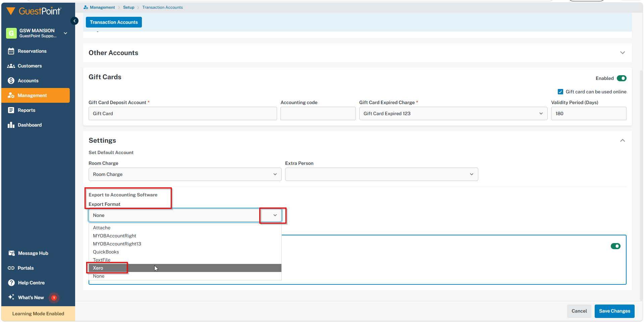This screenshot has height=322, width=644.
Task: Click the Accounts dollar icon
Action: point(11,81)
